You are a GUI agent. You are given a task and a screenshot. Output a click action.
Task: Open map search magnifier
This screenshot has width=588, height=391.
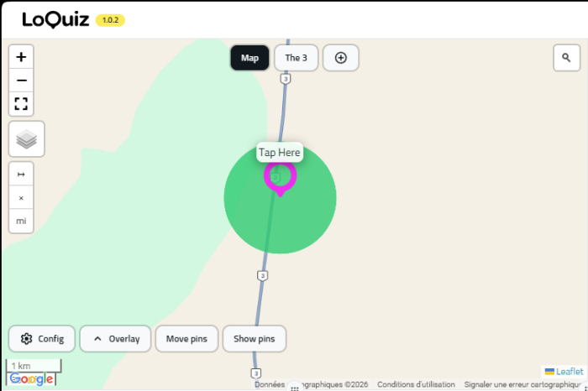pos(566,58)
